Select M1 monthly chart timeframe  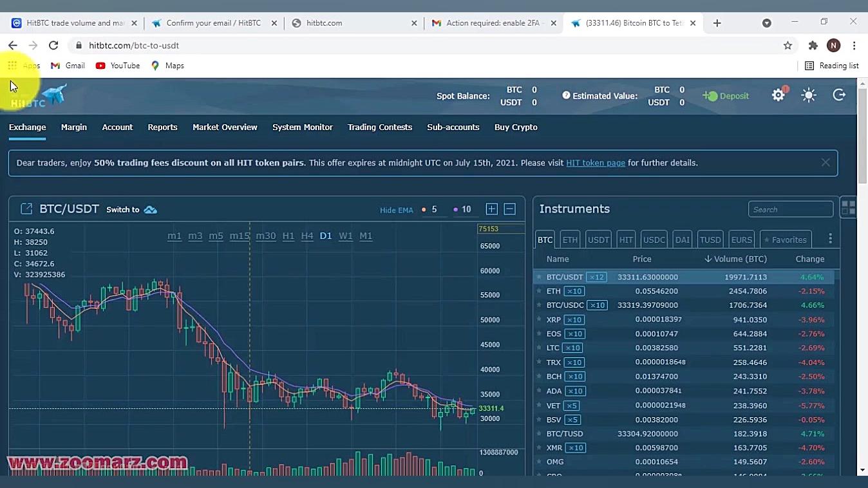(x=366, y=236)
